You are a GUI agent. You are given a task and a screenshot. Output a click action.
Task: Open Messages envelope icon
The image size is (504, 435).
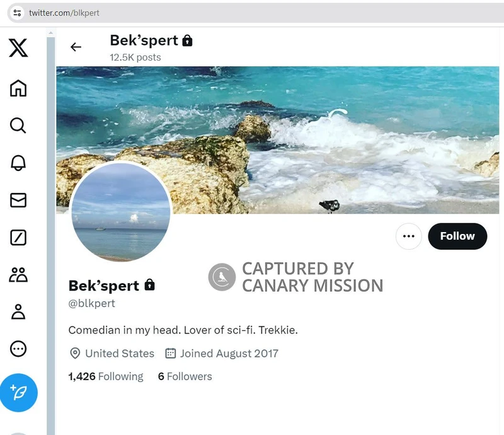18,200
